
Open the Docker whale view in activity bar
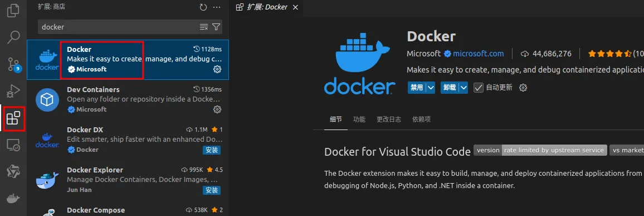click(13, 198)
